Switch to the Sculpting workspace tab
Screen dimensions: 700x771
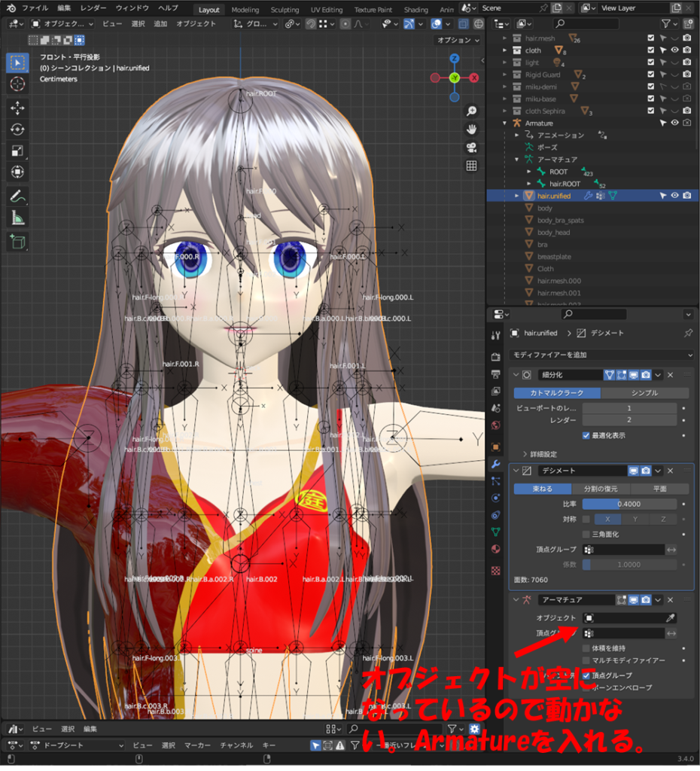click(285, 10)
